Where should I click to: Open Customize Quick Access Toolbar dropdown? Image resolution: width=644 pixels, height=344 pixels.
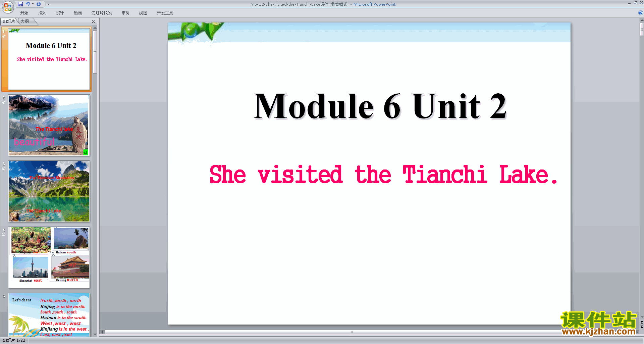(48, 4)
